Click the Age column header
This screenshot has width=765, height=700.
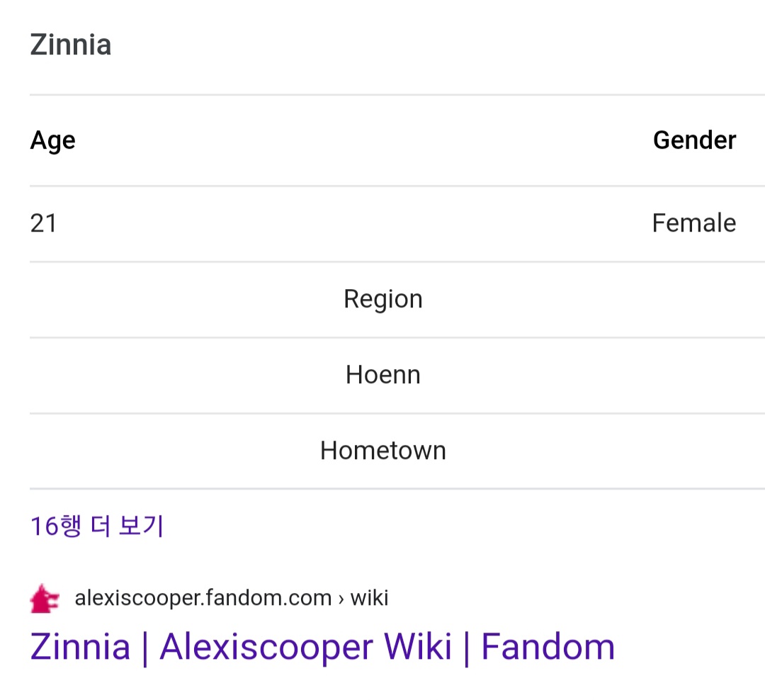point(52,140)
